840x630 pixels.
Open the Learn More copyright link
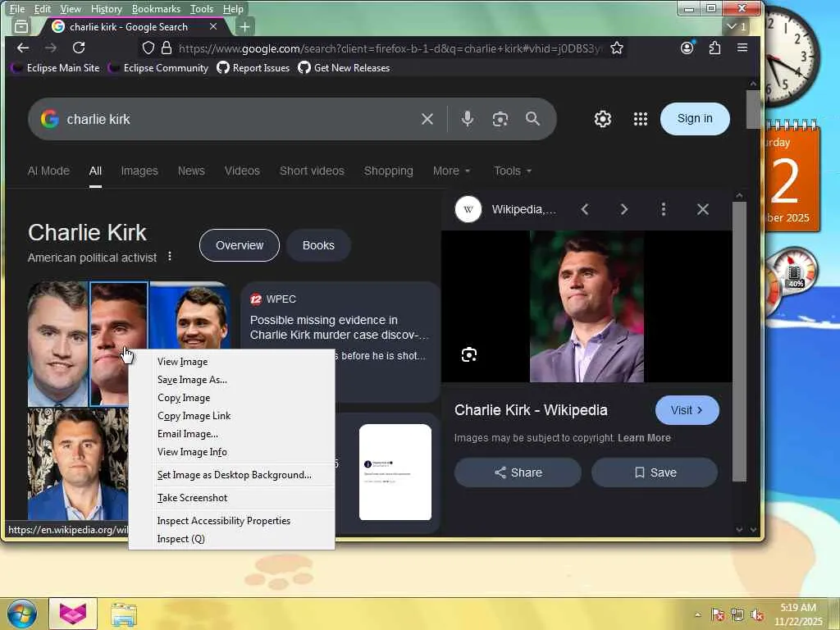pos(644,438)
